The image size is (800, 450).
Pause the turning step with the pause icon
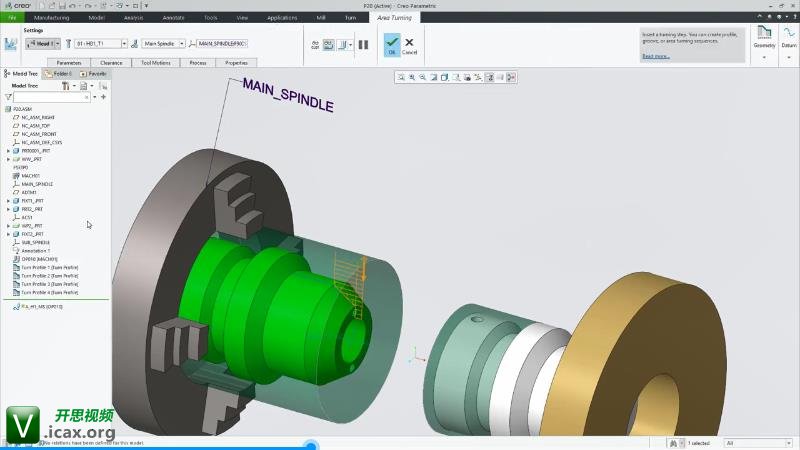click(363, 44)
